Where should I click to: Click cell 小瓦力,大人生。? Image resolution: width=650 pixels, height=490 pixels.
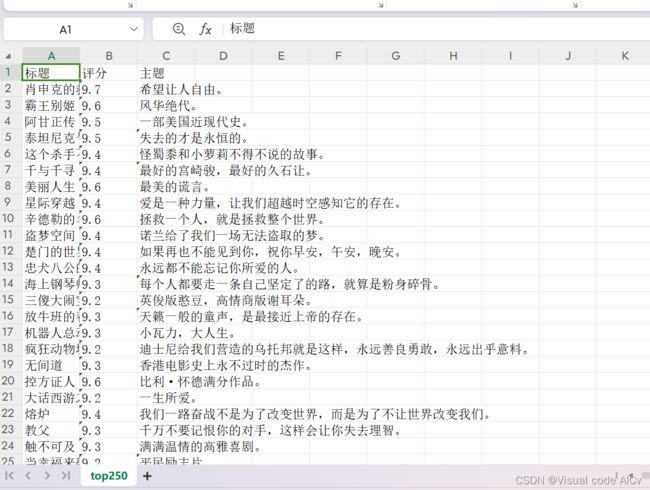point(187,332)
